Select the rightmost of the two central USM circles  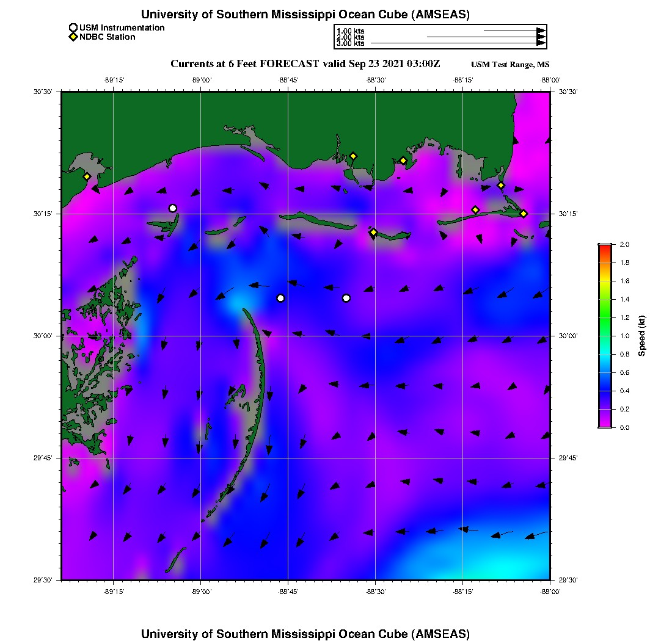pos(346,298)
